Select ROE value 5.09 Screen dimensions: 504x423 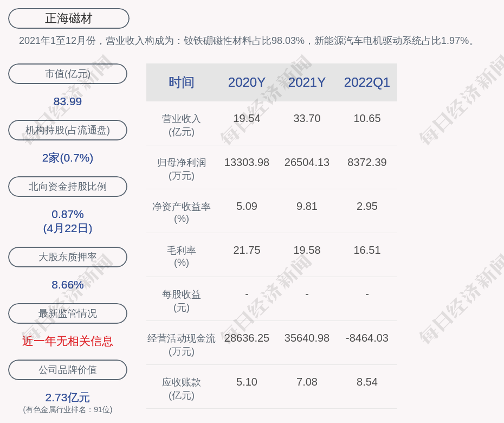(247, 206)
